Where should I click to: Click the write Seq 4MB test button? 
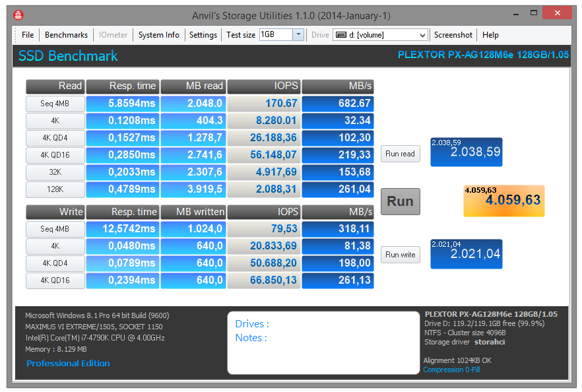click(55, 228)
